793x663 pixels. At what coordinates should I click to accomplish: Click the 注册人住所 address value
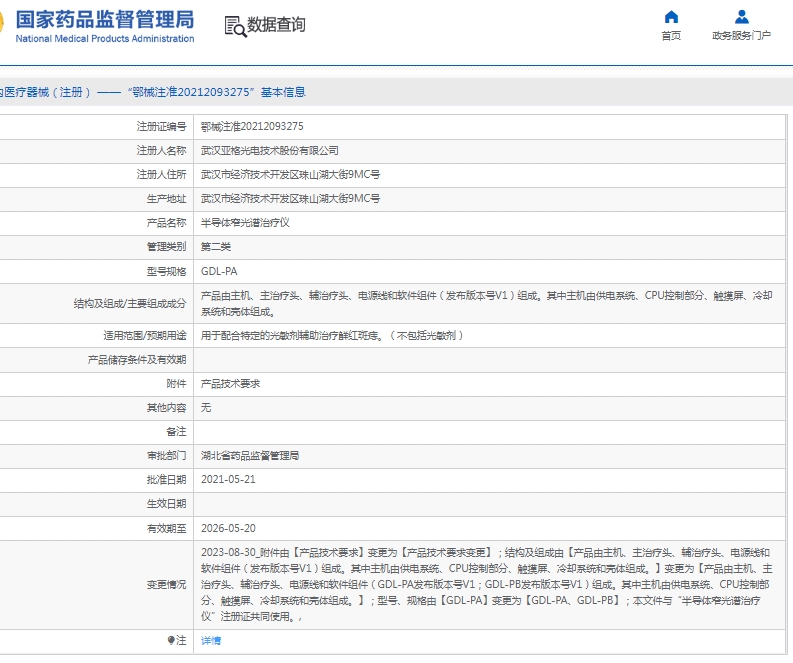[x=290, y=174]
